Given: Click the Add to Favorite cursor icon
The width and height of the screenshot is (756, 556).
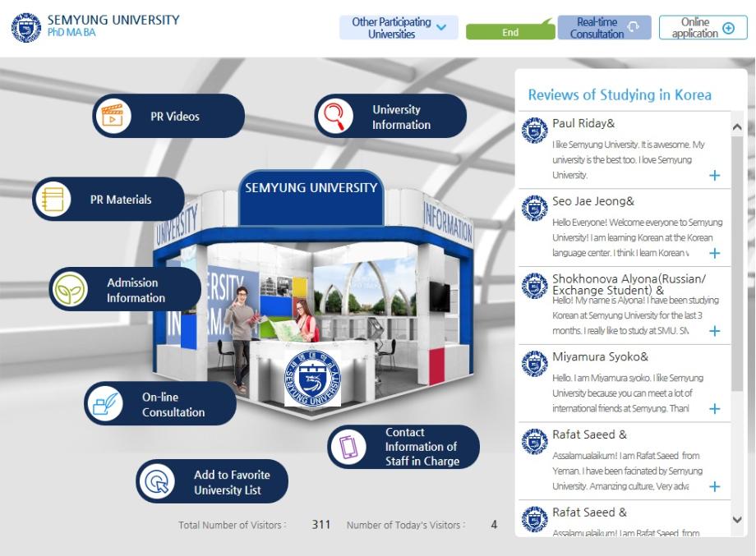Looking at the screenshot, I should pos(156,482).
